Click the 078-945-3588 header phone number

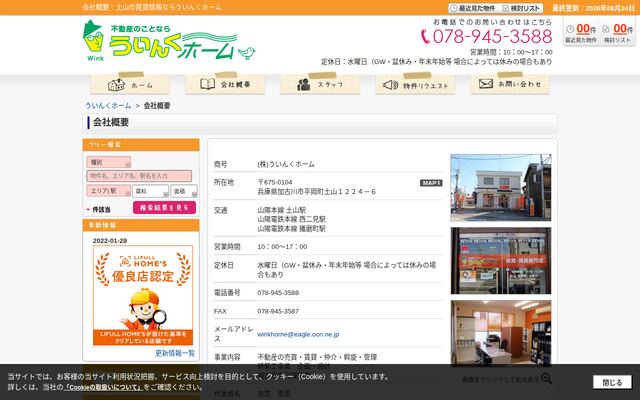pyautogui.click(x=492, y=37)
